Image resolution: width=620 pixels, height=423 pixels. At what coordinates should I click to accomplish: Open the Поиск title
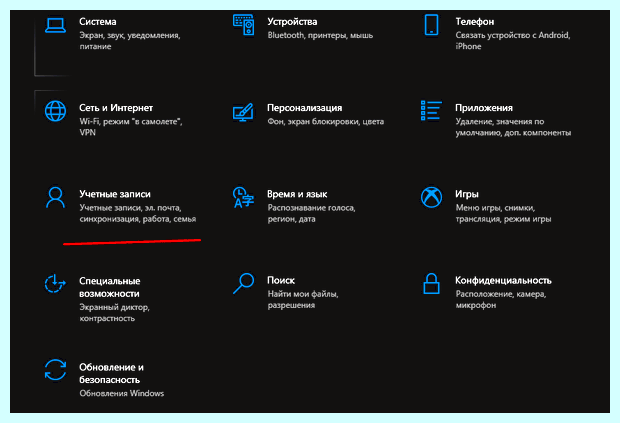281,280
